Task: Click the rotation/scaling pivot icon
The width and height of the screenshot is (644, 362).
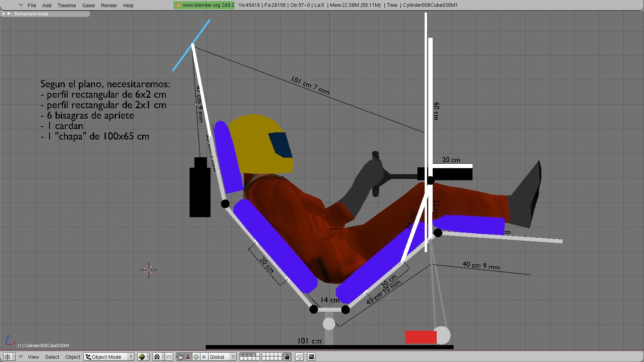Action: (157, 357)
